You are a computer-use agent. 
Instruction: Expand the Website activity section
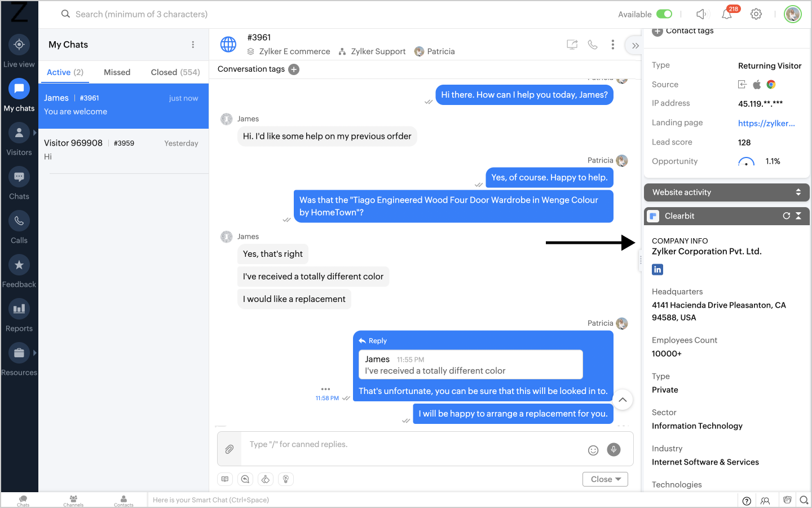[x=727, y=192]
